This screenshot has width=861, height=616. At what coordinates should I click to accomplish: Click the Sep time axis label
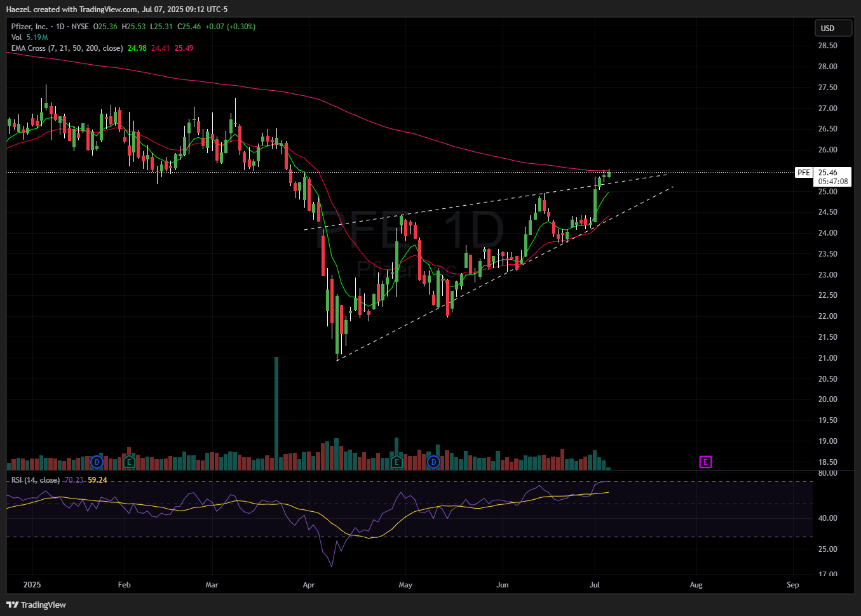tap(793, 585)
